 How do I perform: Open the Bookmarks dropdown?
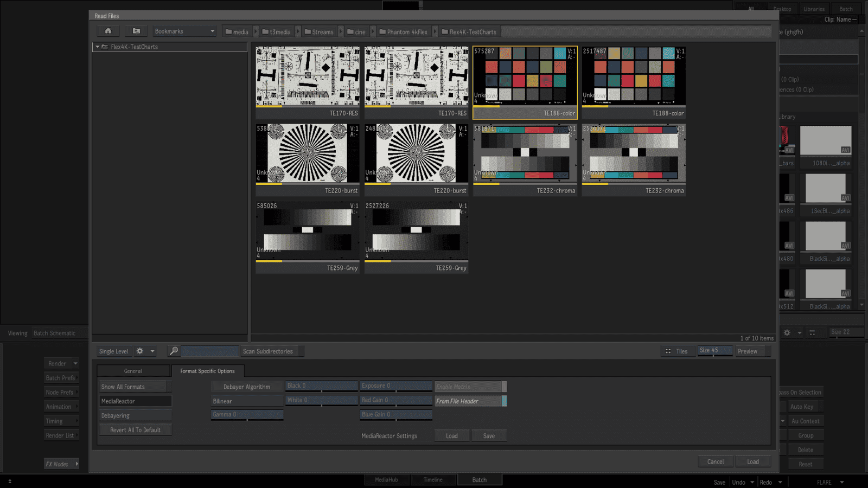coord(184,31)
